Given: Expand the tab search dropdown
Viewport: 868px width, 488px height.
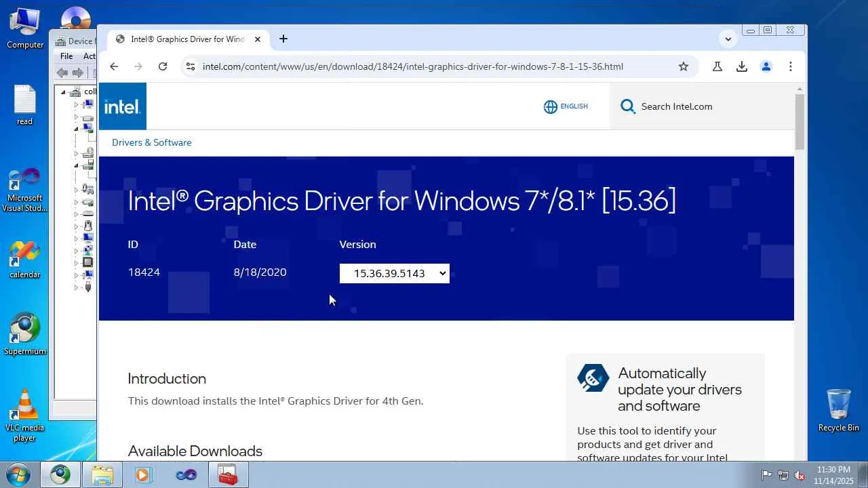Looking at the screenshot, I should [x=728, y=39].
